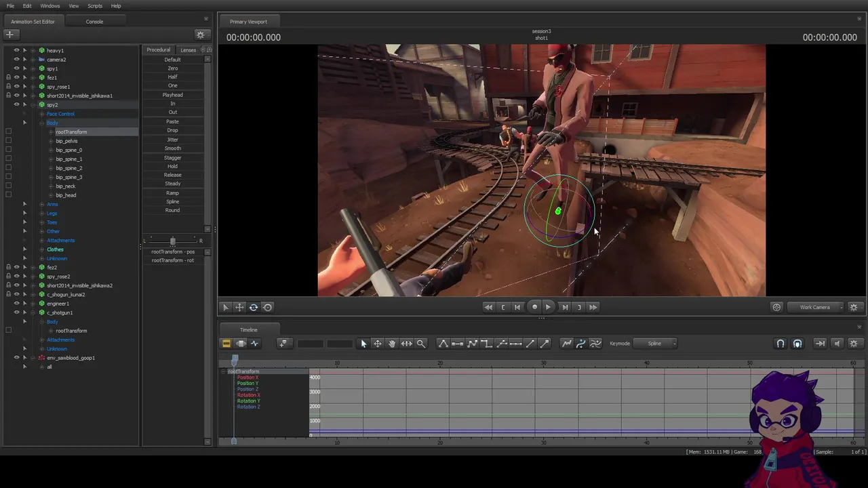Play the shot in the viewport
The width and height of the screenshot is (868, 488).
coord(549,307)
